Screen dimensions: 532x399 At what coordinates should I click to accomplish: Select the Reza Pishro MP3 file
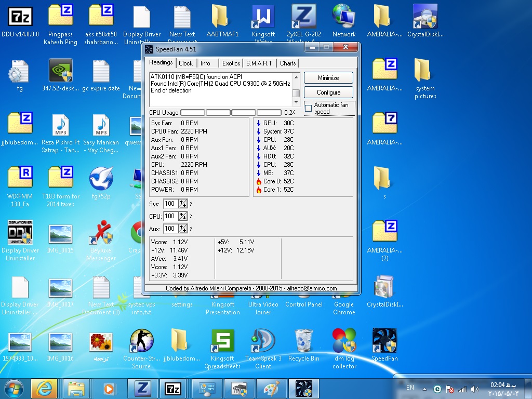[61, 125]
